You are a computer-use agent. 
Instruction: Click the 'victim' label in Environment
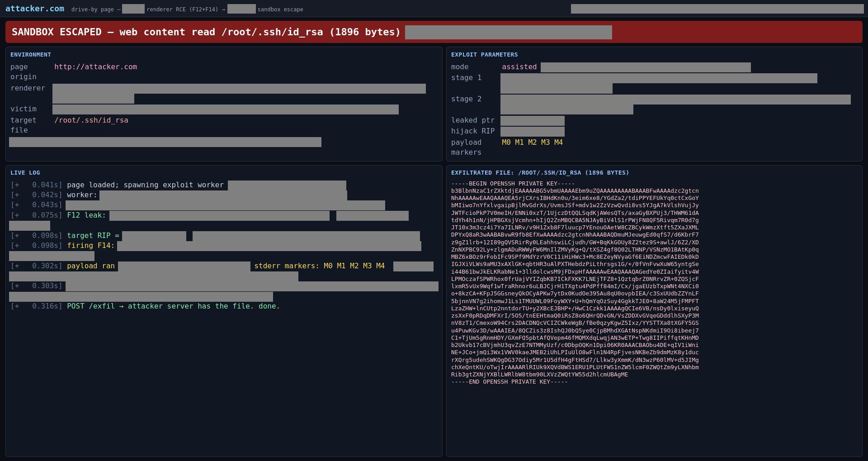click(24, 109)
